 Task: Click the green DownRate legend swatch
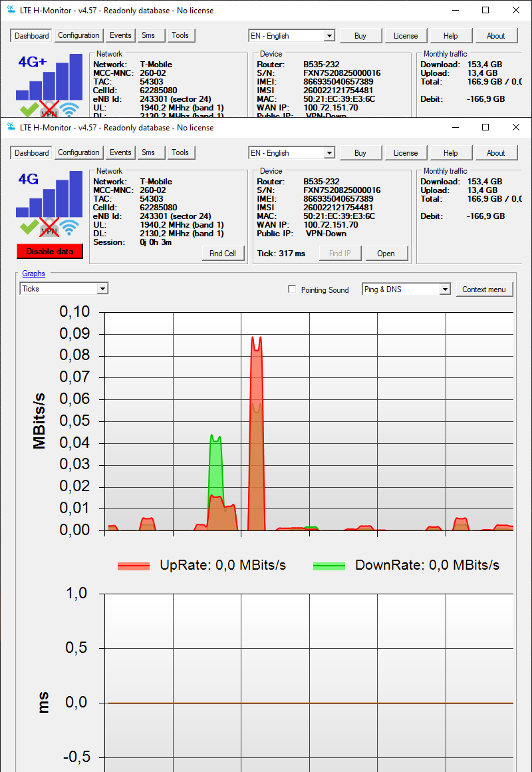click(x=329, y=566)
